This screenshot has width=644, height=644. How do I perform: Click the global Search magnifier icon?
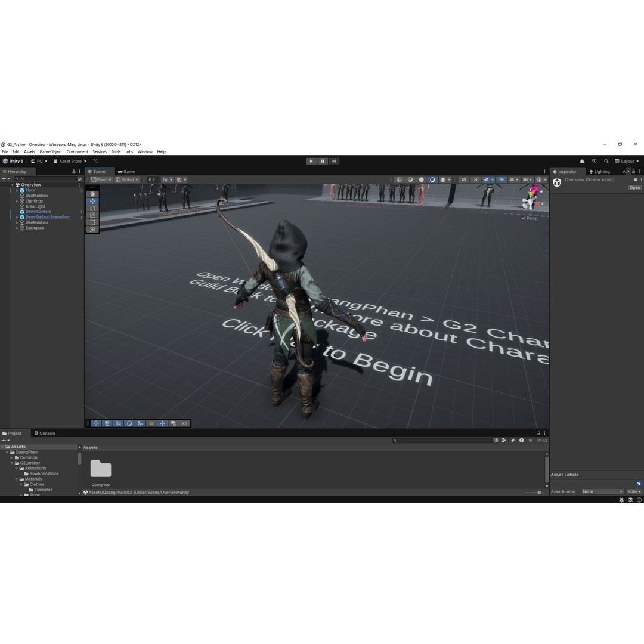coord(606,162)
